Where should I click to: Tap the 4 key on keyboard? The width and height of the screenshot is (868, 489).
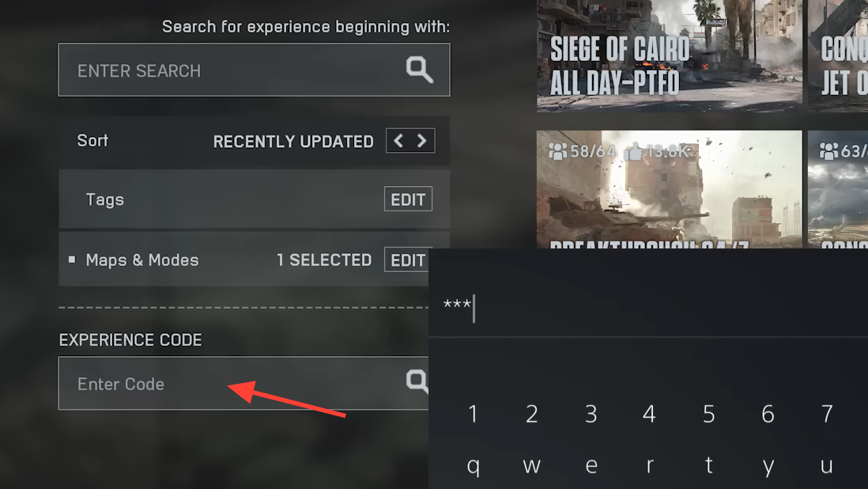coord(649,414)
